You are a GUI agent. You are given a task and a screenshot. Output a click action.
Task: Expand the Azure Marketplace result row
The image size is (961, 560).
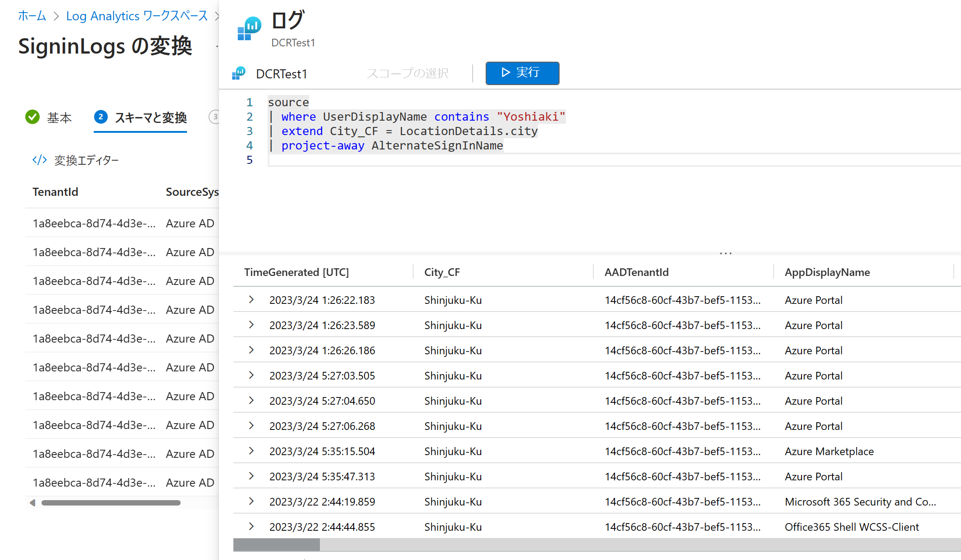[x=251, y=451]
